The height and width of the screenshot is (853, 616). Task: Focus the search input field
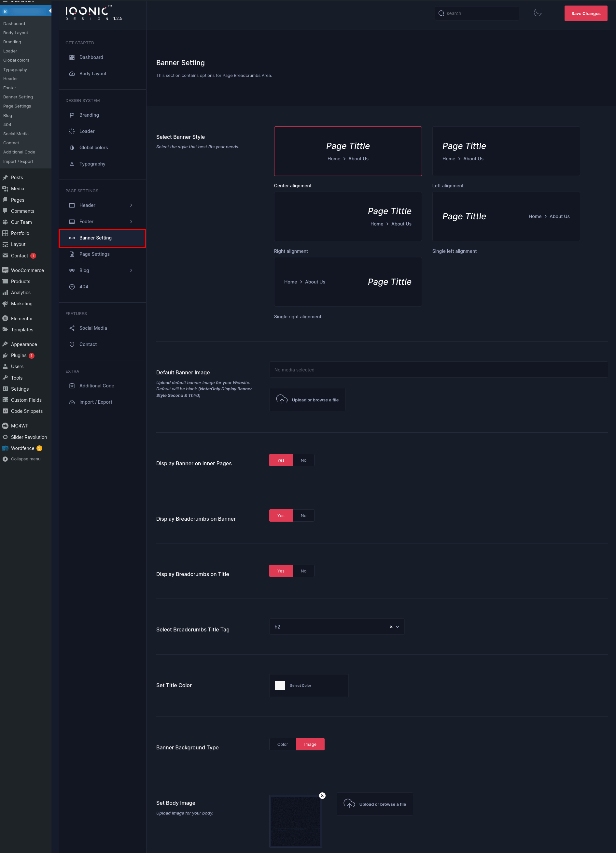477,14
